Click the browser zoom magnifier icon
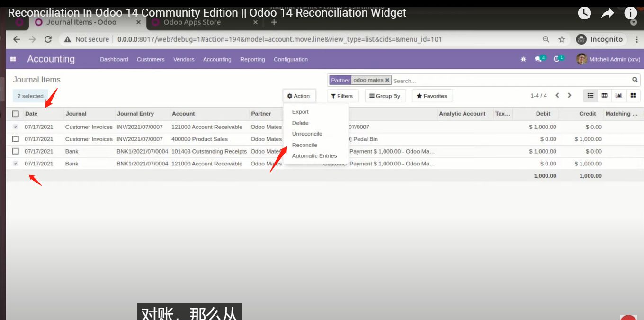The width and height of the screenshot is (644, 320). pos(546,39)
